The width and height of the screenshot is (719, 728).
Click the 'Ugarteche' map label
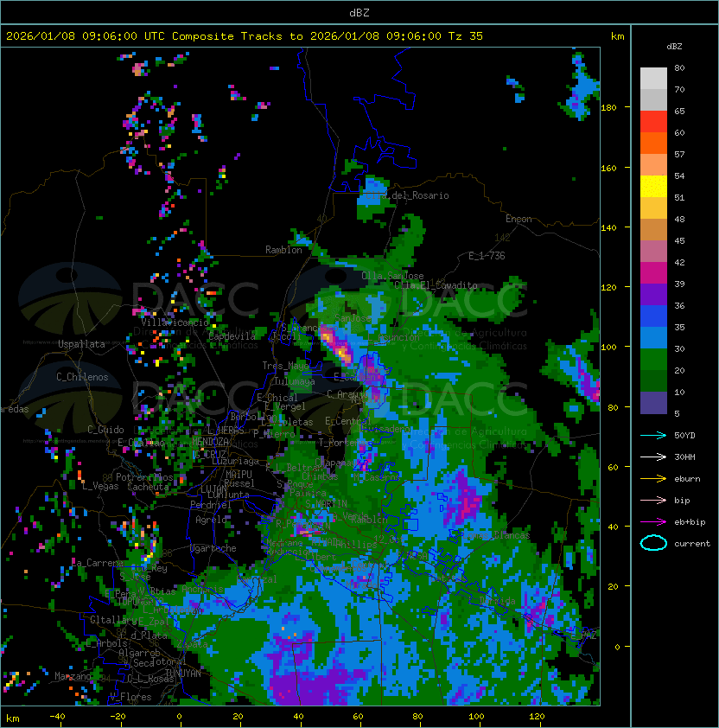point(213,548)
